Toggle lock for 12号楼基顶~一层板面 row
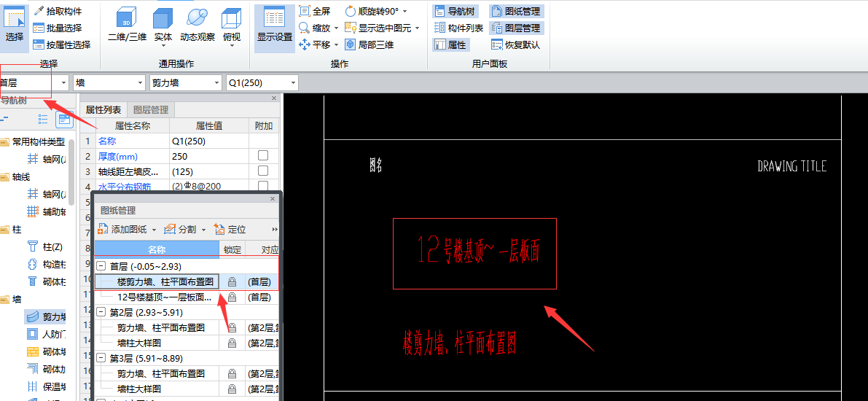 (232, 297)
